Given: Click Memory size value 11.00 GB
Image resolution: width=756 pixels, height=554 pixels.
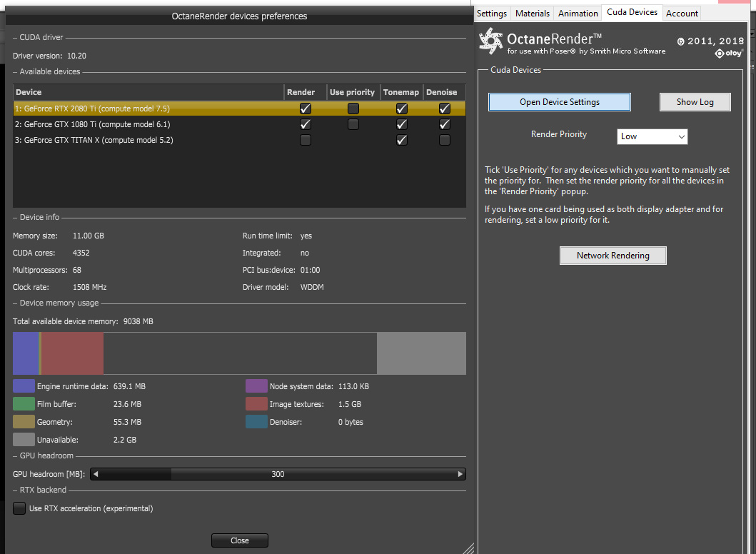Looking at the screenshot, I should 89,236.
